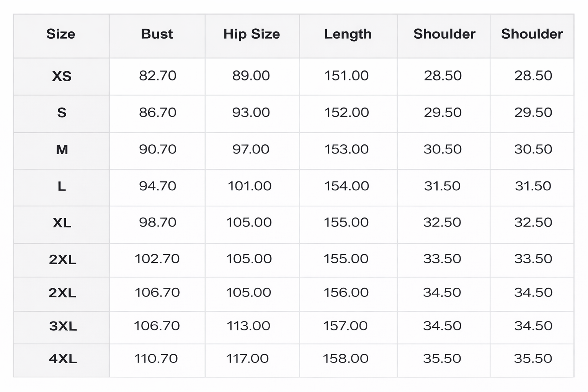
Task: Select the bust value 98.70
Action: click(x=157, y=222)
